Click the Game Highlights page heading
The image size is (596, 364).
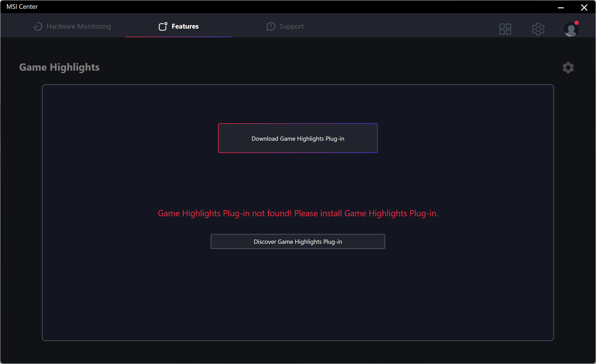pos(59,67)
